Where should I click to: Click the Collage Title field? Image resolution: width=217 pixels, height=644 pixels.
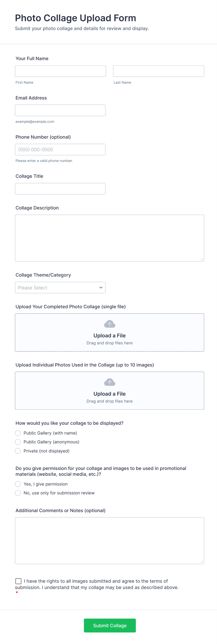(60, 189)
